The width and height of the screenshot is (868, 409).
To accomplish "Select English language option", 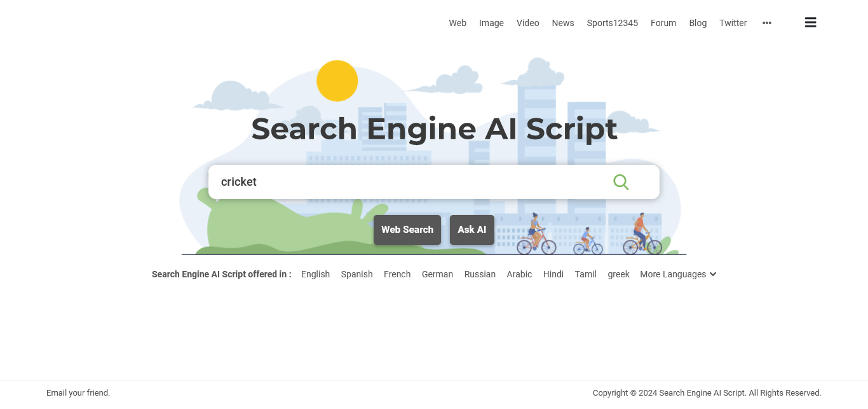I will (x=315, y=274).
